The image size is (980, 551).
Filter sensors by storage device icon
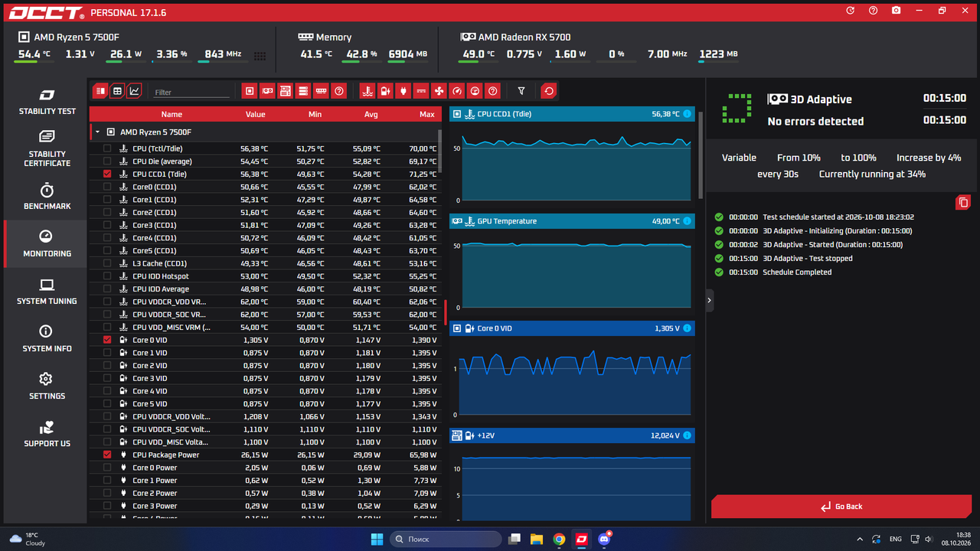(303, 91)
